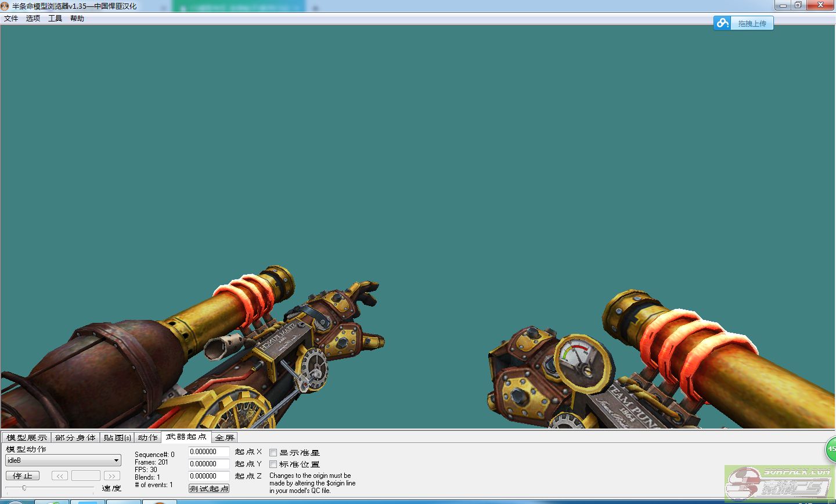Open the 文件 menu
The image size is (836, 504).
[11, 19]
